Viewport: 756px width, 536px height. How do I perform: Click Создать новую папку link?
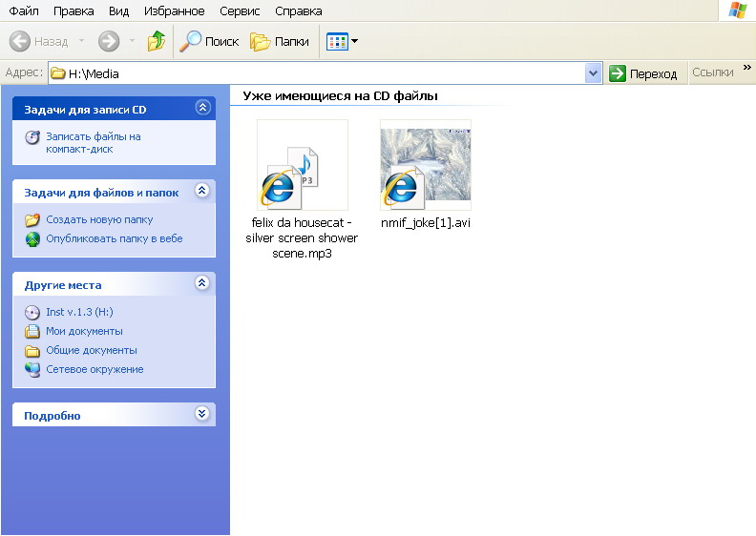(98, 219)
